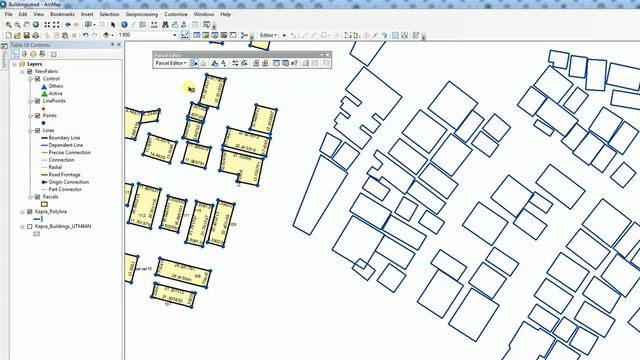The image size is (640, 360).
Task: Select the Edit tool arrow in Editor toolbar
Action: click(284, 36)
